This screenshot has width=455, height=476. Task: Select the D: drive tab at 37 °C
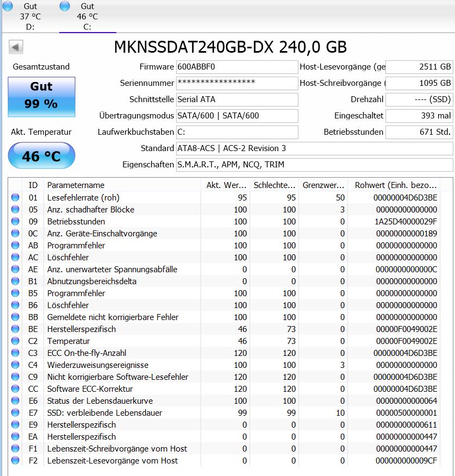[30, 16]
